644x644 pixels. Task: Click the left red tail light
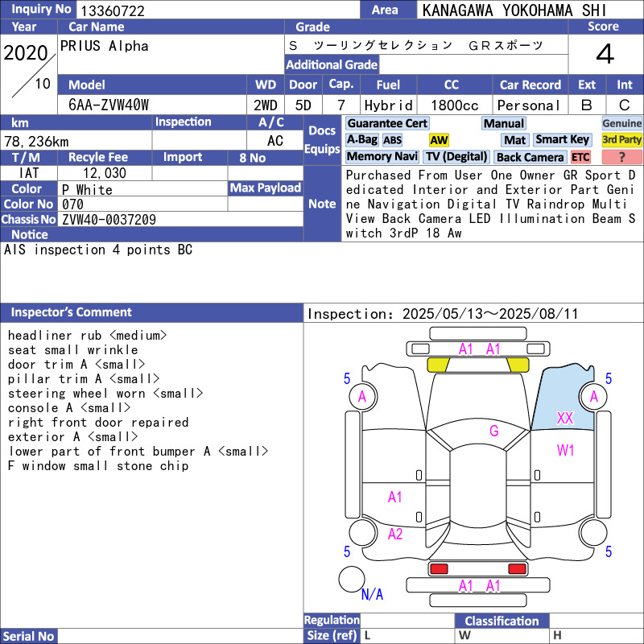(439, 569)
